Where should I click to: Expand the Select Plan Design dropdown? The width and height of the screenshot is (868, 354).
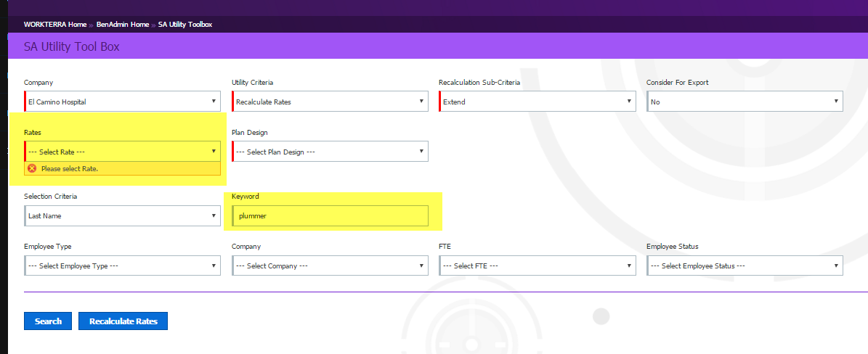click(330, 152)
